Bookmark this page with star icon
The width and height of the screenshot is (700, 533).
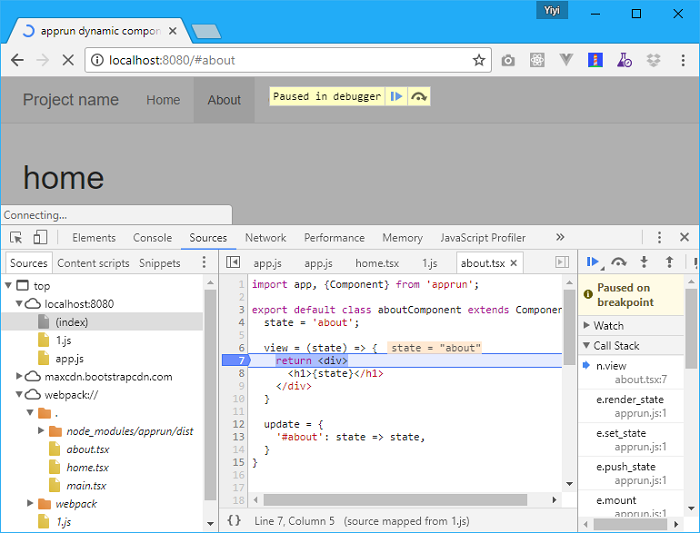pos(479,60)
